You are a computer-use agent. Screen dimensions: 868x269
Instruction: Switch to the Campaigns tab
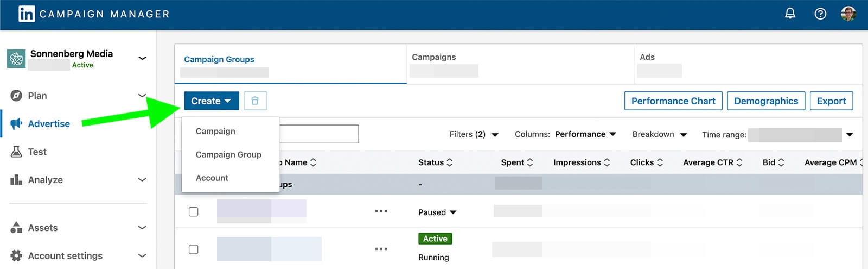[x=434, y=57]
